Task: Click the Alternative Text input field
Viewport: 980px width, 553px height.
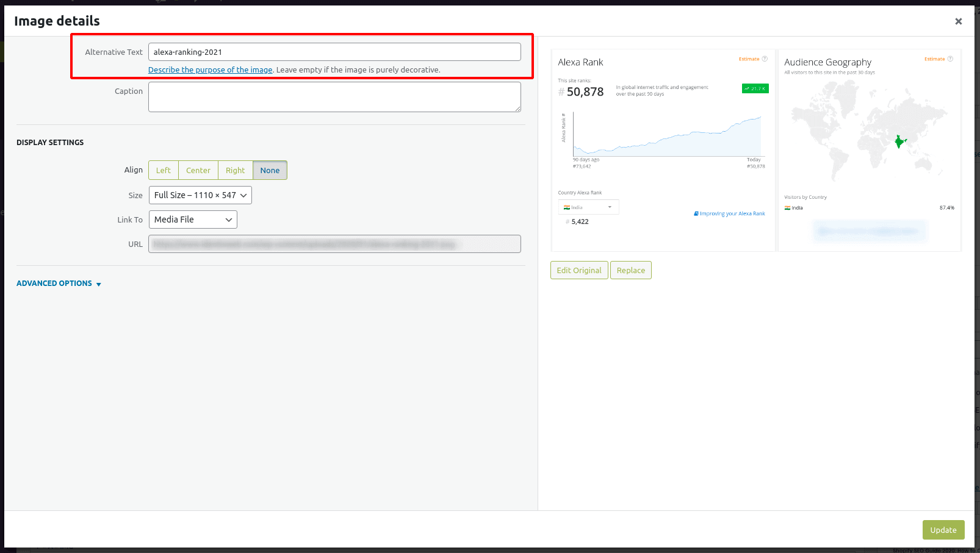Action: [x=334, y=52]
